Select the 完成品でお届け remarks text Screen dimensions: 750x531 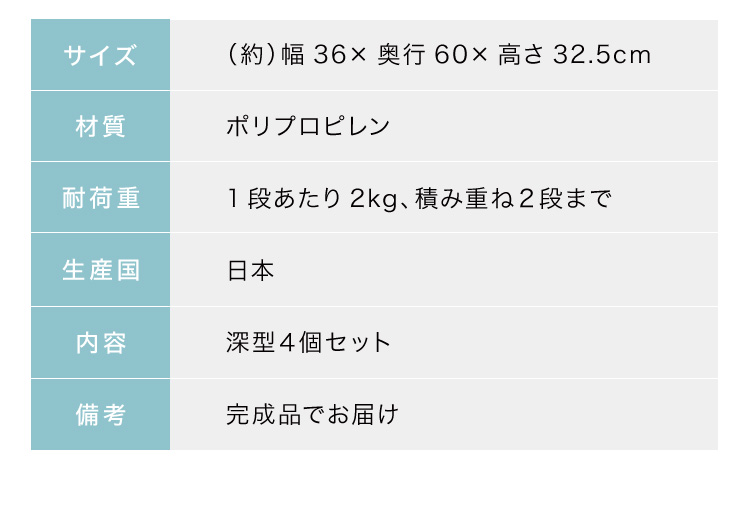[x=312, y=414]
